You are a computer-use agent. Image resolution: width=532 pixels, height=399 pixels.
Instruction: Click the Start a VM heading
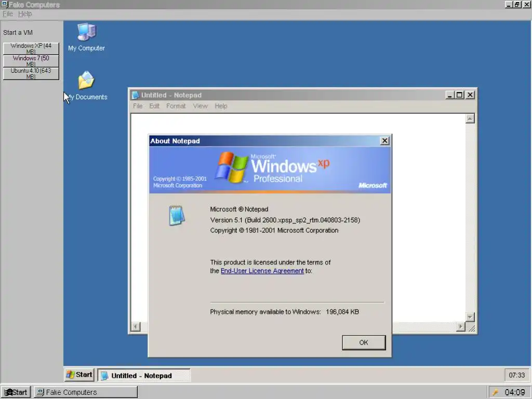pos(18,33)
